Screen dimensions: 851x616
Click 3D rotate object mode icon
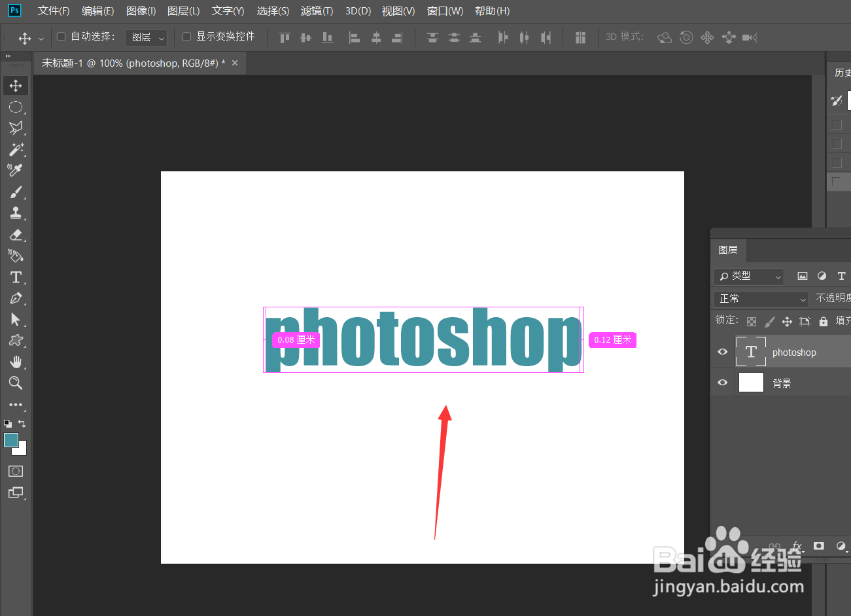(665, 37)
